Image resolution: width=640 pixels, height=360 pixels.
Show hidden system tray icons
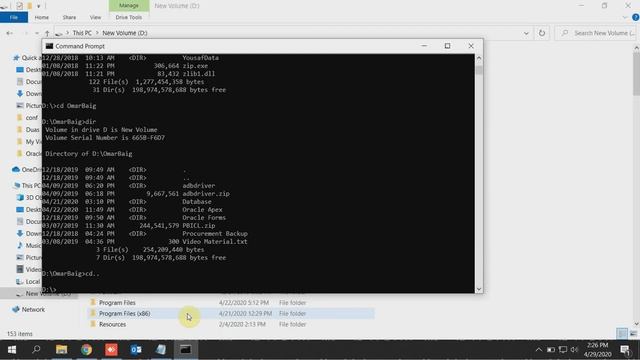coord(539,350)
